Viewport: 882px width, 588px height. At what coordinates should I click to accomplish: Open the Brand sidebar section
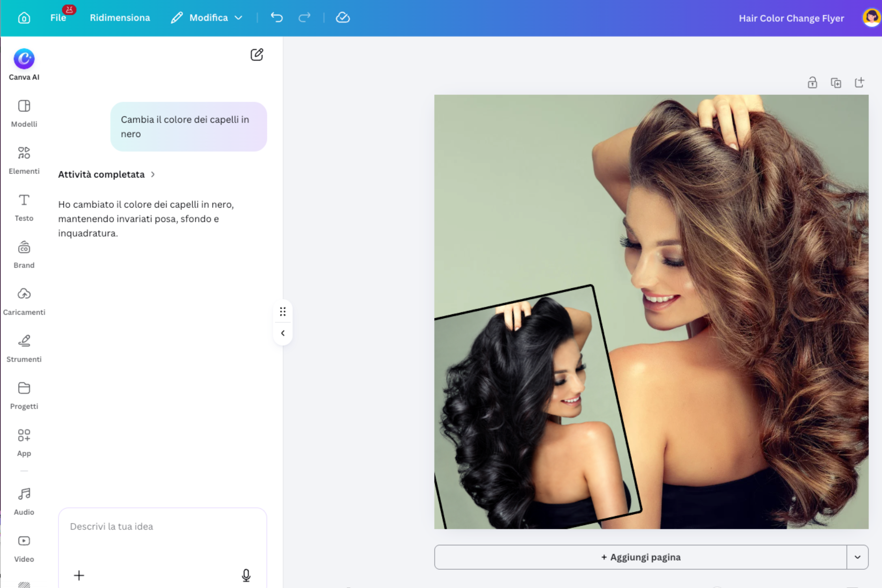[24, 255]
